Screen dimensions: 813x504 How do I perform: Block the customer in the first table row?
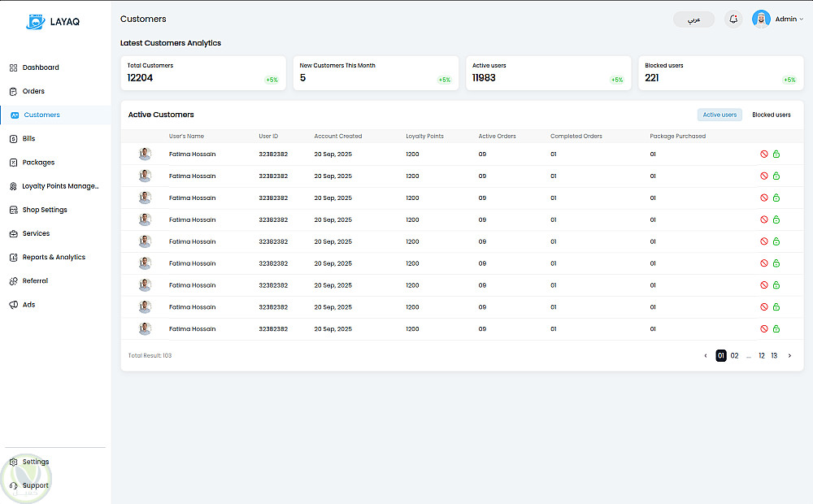click(x=763, y=154)
